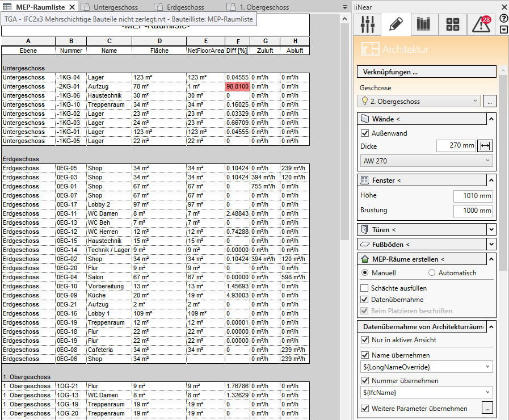Enable the Schächte ausfüllen checkbox
509x420 pixels.
point(365,288)
